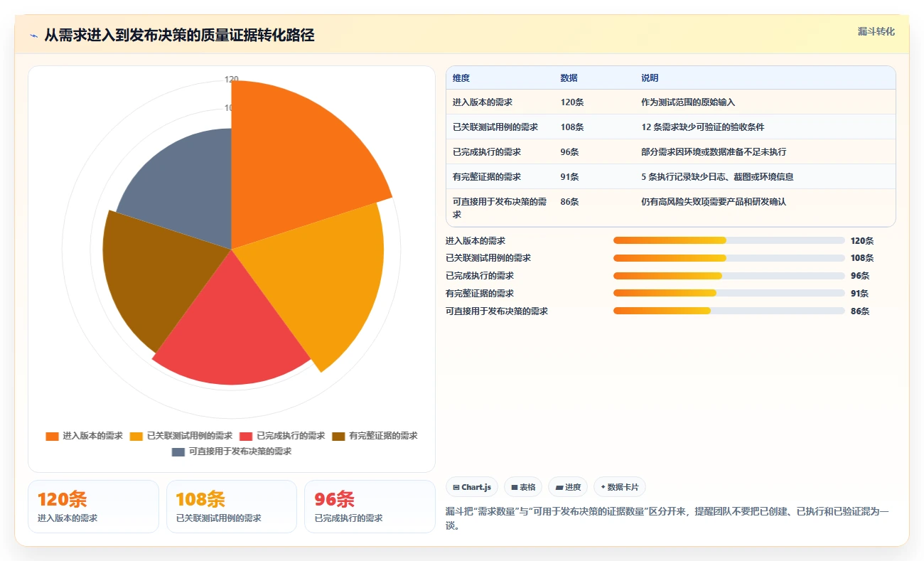
Task: Click progress value 86条
Action: point(859,311)
